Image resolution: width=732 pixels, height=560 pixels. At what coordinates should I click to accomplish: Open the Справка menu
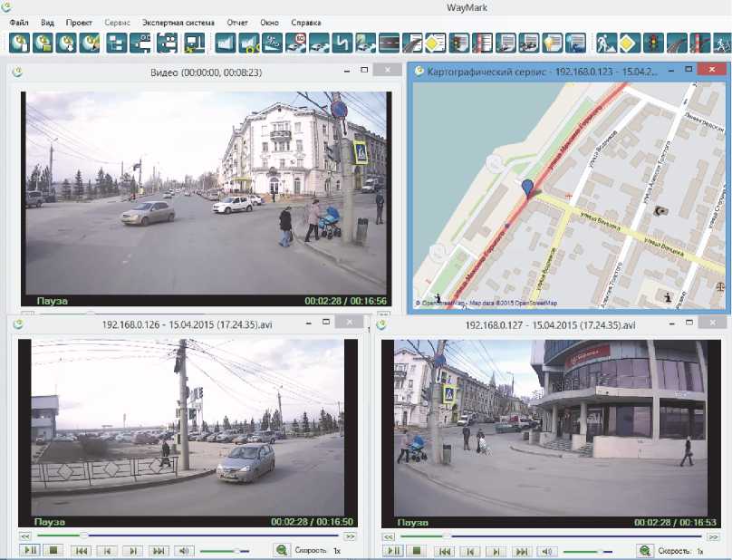[x=306, y=21]
